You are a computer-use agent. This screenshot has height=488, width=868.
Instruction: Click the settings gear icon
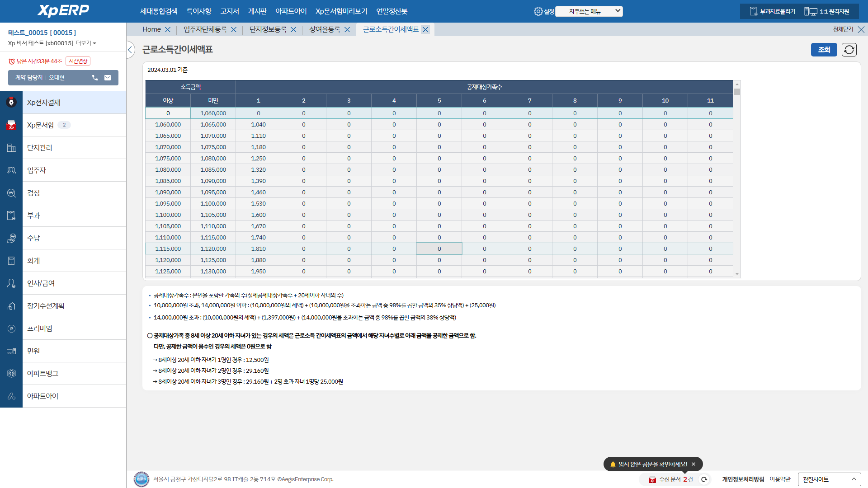click(x=538, y=11)
